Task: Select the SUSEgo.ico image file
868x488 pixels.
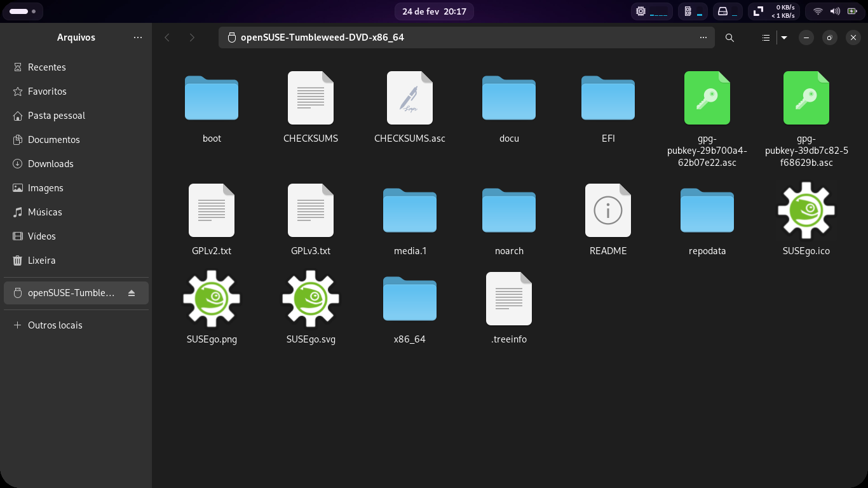Action: click(x=806, y=210)
